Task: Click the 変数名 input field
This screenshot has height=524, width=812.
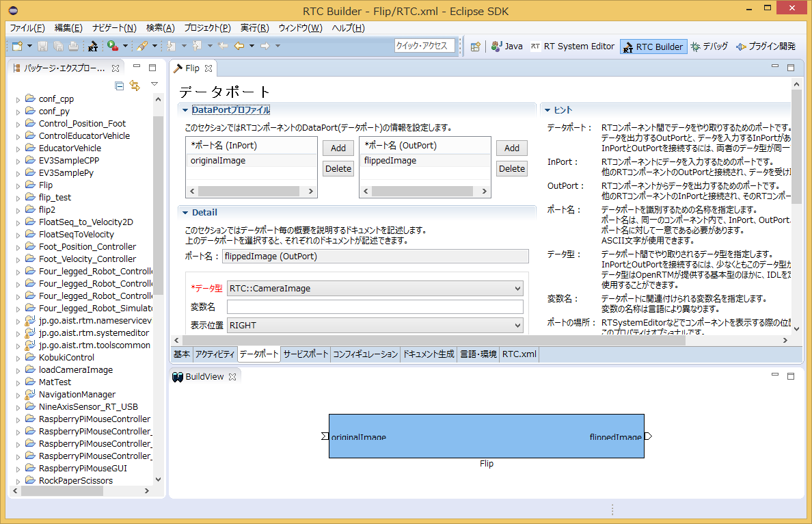Action: (375, 307)
